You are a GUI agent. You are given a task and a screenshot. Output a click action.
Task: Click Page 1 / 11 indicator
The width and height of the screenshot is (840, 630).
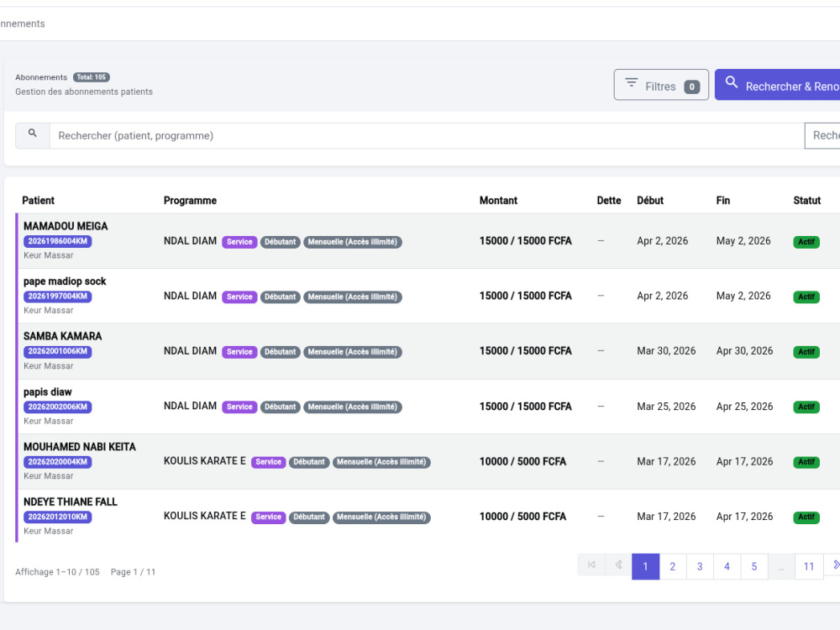133,572
